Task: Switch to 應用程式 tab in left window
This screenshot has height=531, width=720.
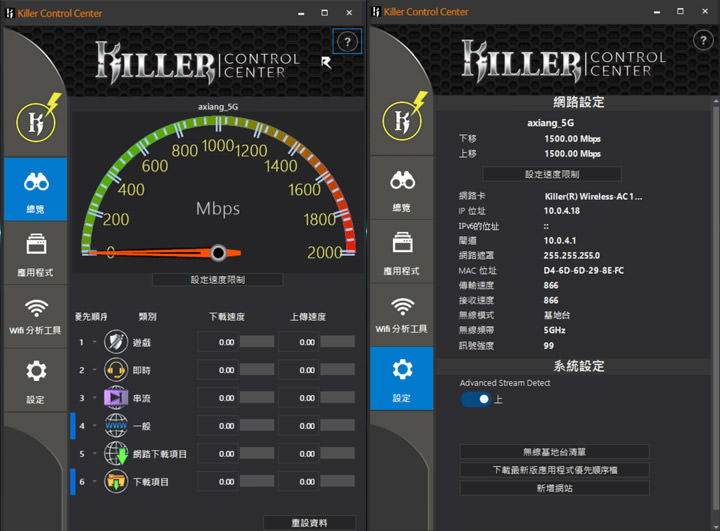Action: pos(36,255)
